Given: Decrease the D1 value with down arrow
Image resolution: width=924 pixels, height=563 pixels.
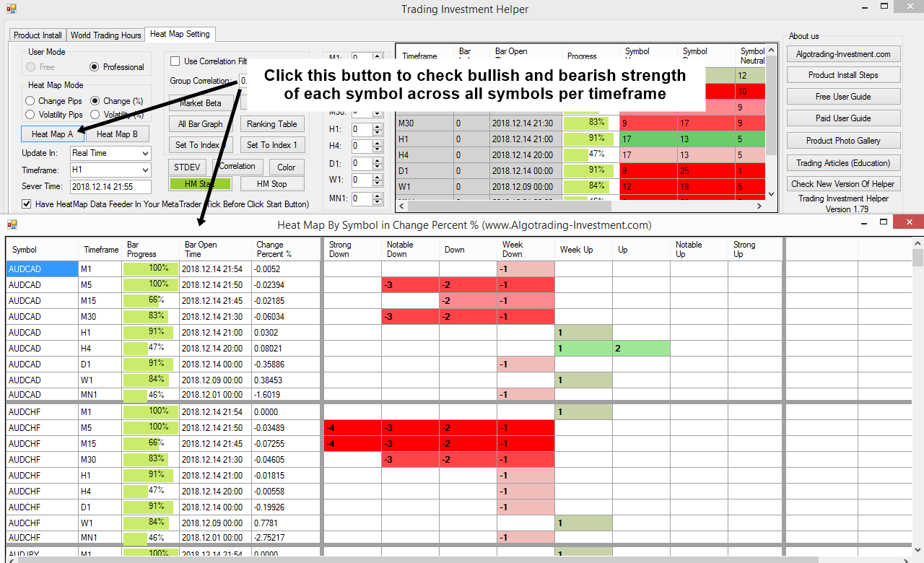Looking at the screenshot, I should pyautogui.click(x=377, y=167).
